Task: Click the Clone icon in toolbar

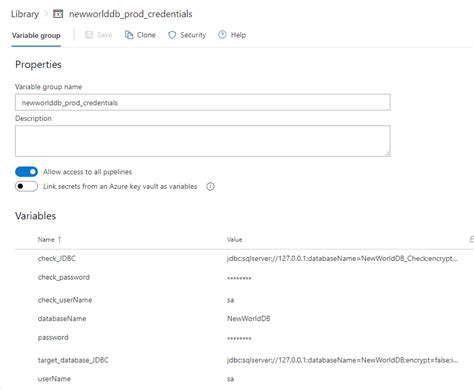Action: [129, 35]
